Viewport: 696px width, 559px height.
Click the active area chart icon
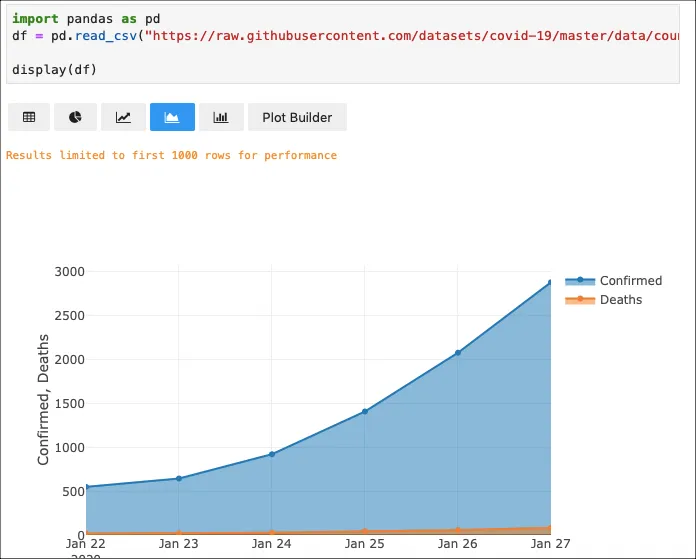(x=172, y=117)
